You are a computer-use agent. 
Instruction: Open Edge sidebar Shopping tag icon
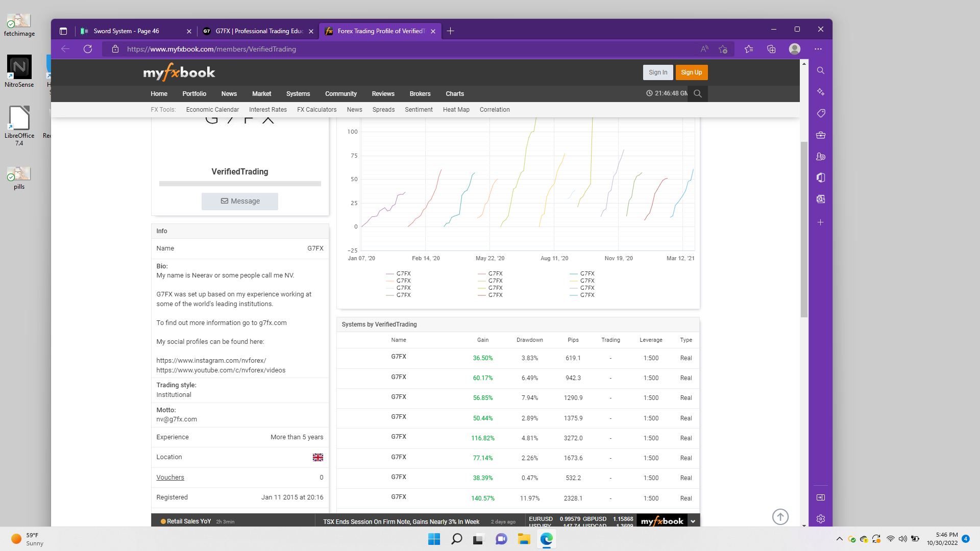[x=820, y=113]
